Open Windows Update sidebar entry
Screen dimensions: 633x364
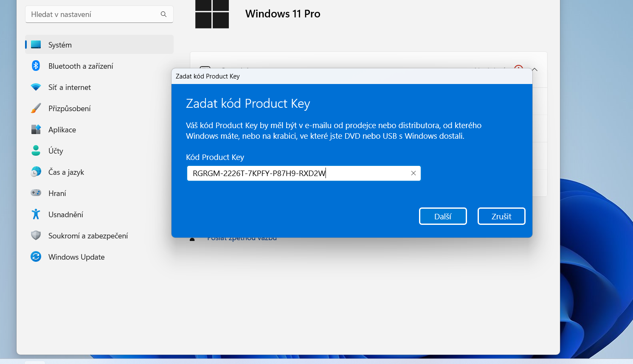[x=99, y=257]
